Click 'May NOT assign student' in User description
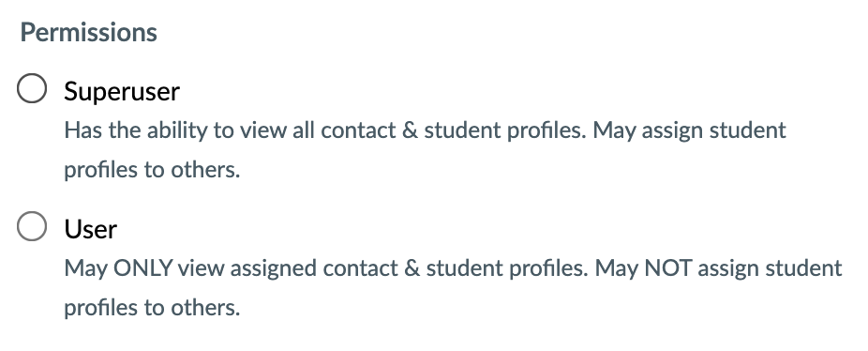 [719, 269]
